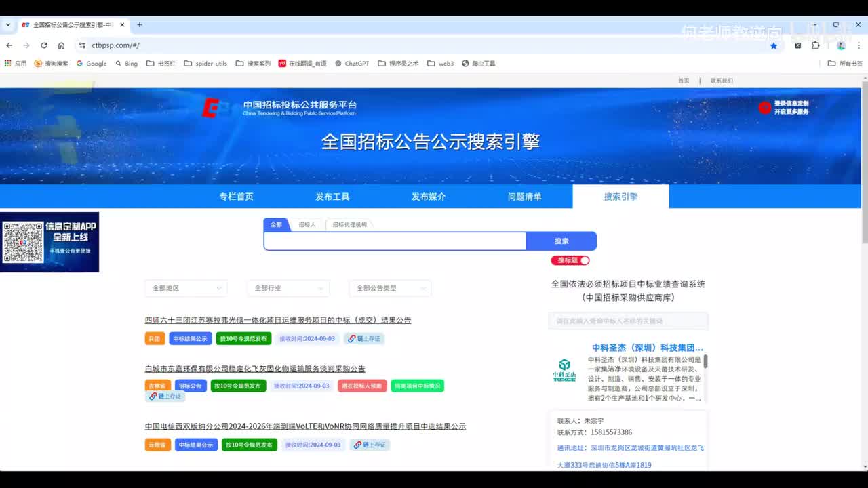
Task: Click the 信息定制APP QR code banner
Action: point(50,242)
